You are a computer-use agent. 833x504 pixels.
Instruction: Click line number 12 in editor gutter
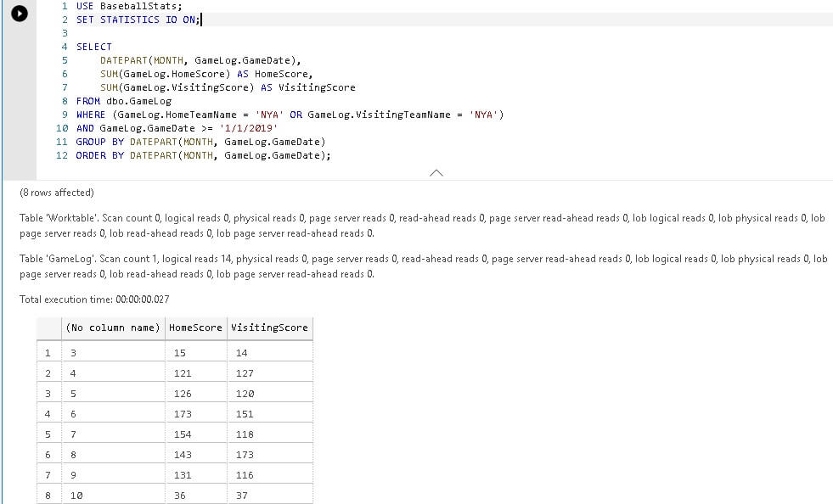[62, 155]
